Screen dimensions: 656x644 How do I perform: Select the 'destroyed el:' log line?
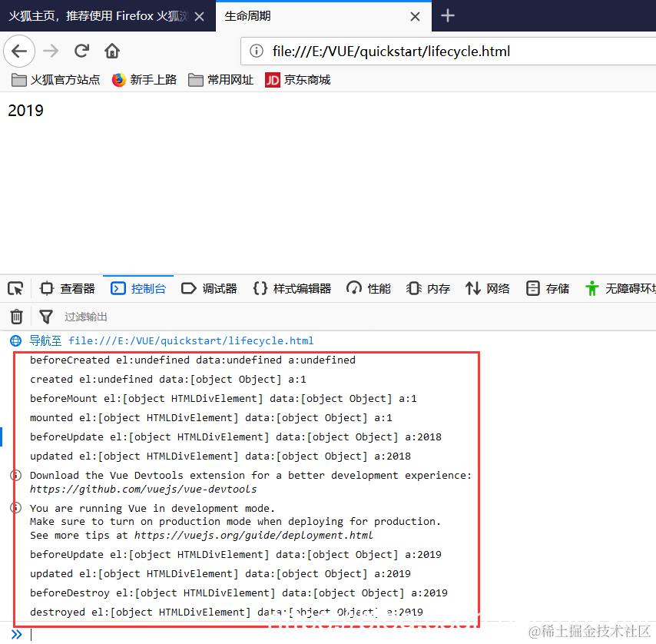coord(227,612)
